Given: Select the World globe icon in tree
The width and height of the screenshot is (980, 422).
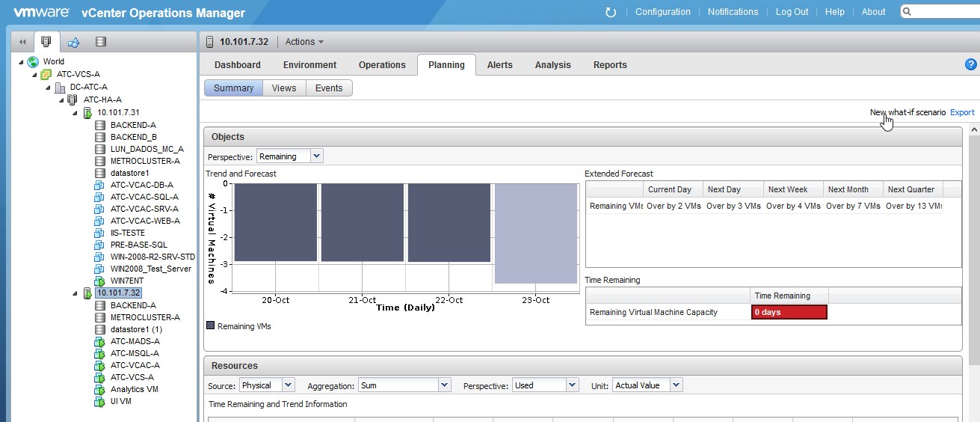Looking at the screenshot, I should [x=33, y=62].
